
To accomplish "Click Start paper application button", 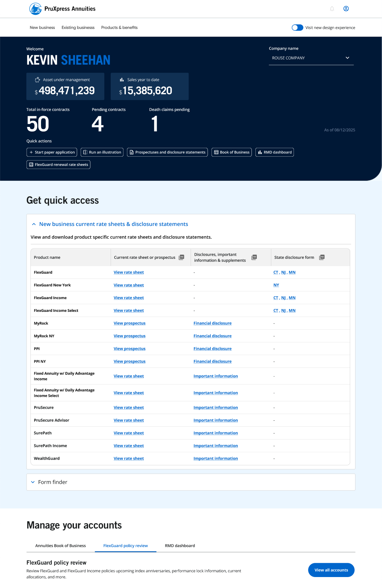I will coord(52,152).
